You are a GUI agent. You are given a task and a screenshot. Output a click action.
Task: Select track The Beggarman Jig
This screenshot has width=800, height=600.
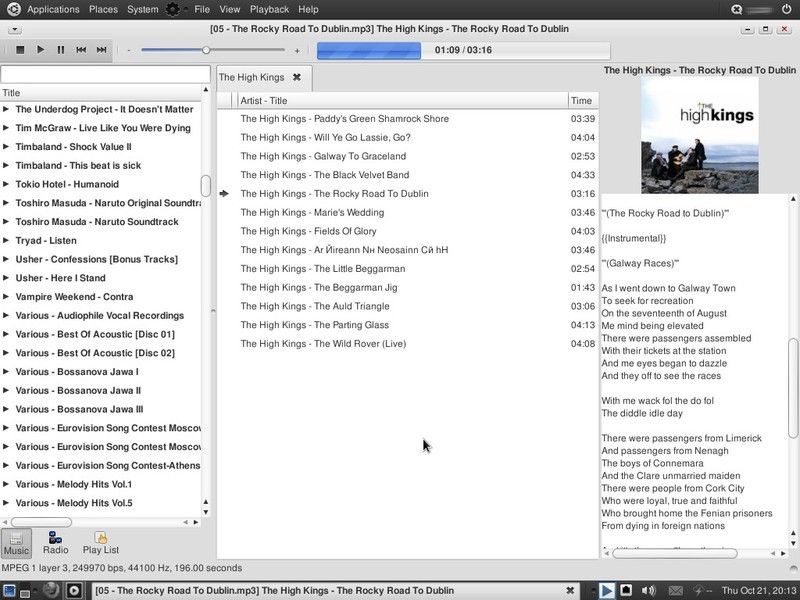click(x=407, y=287)
